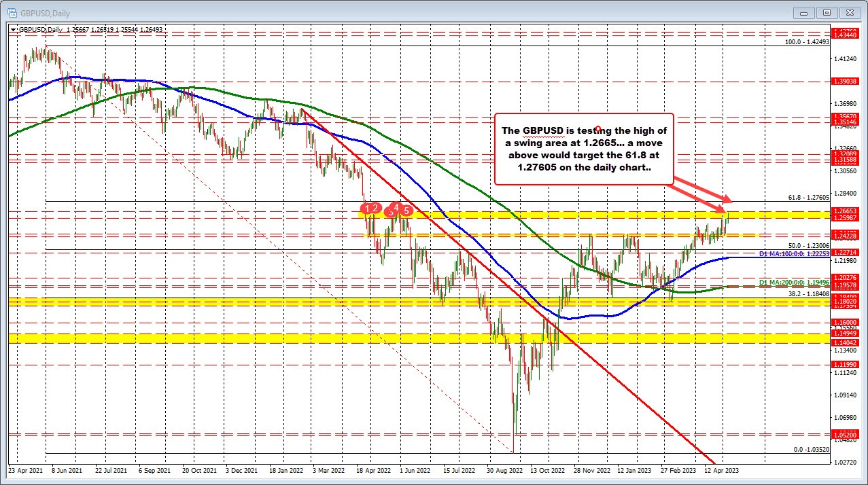Minimize the GBPUSD,Daily chart window
Image resolution: width=868 pixels, height=485 pixels.
804,12
